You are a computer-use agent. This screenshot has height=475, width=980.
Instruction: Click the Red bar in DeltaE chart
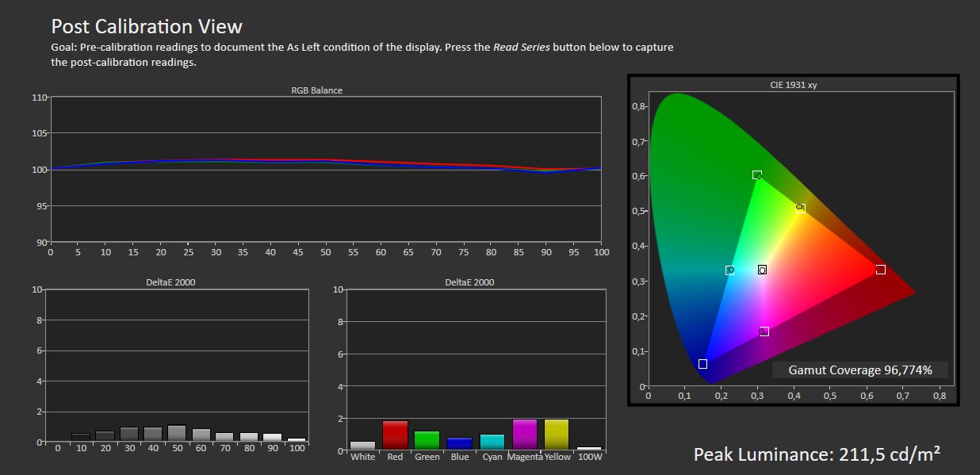[x=395, y=435]
